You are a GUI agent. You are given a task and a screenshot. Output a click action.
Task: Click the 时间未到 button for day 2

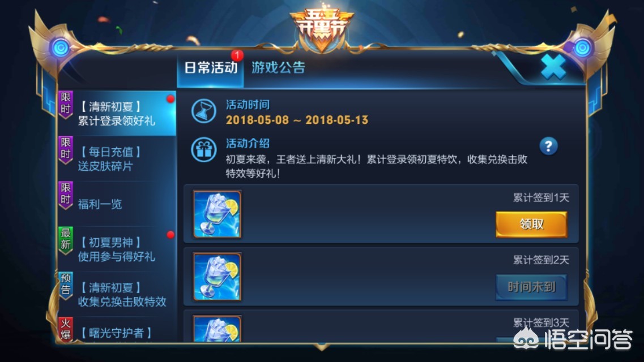tap(531, 287)
